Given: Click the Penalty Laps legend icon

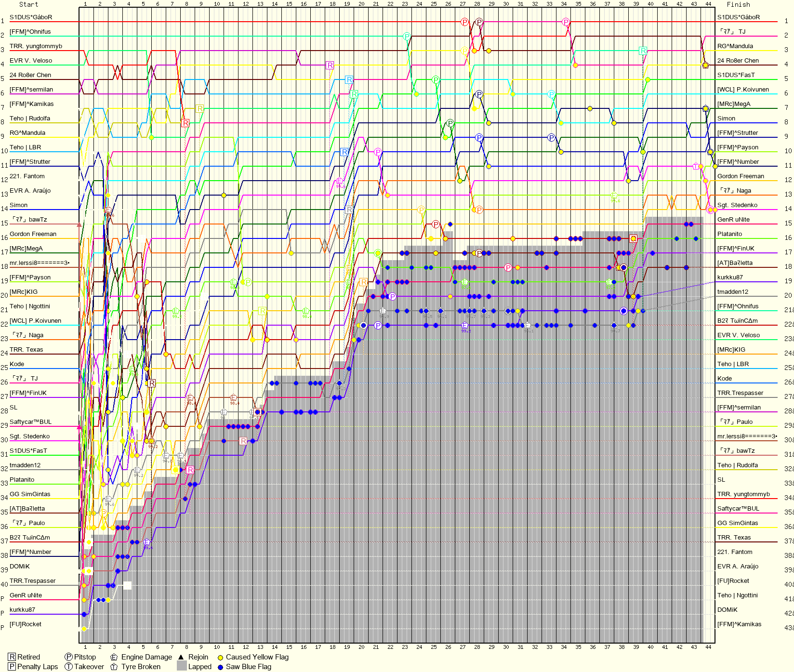Looking at the screenshot, I should coord(12,667).
